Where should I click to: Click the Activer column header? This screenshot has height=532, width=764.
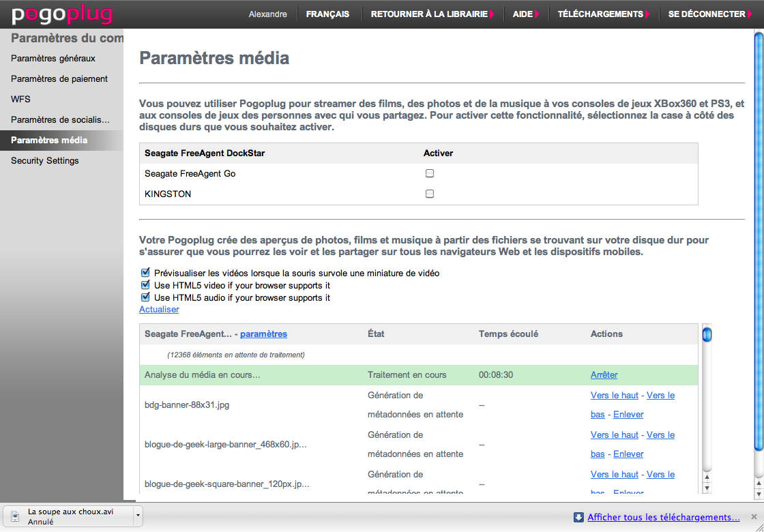pyautogui.click(x=438, y=153)
